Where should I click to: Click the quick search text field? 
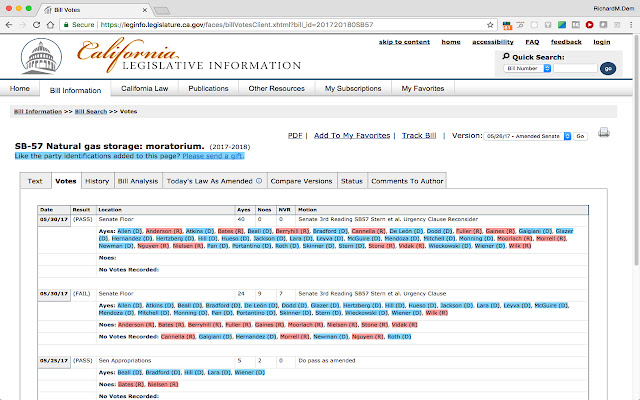coord(576,69)
